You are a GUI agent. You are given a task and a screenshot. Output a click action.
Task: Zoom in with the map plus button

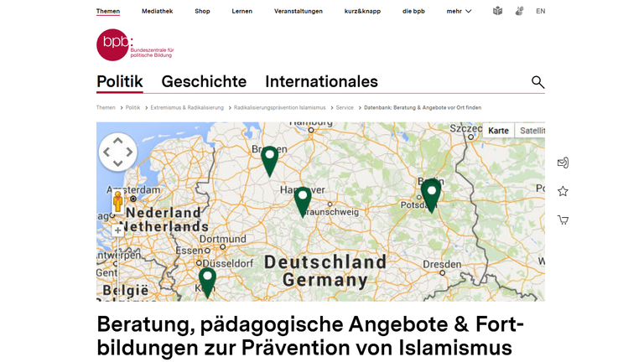tap(117, 230)
